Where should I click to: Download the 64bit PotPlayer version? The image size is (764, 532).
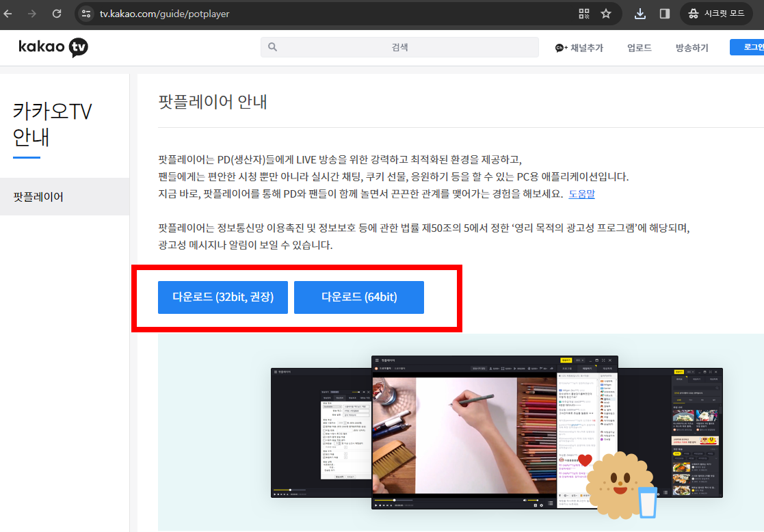[x=358, y=297]
